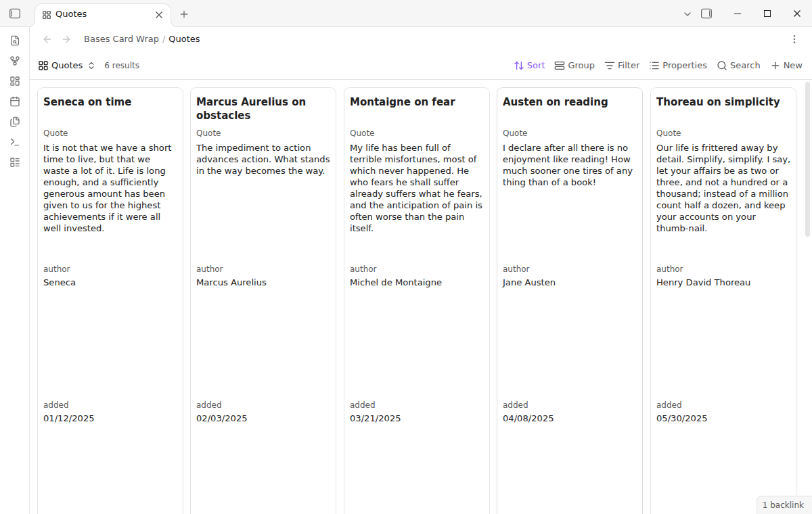Image resolution: width=812 pixels, height=514 pixels.
Task: Click added date 03/21/2025
Action: 376,419
